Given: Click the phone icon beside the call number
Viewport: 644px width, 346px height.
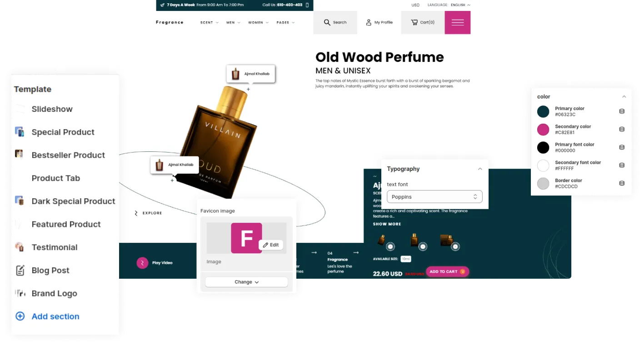Looking at the screenshot, I should point(307,5).
